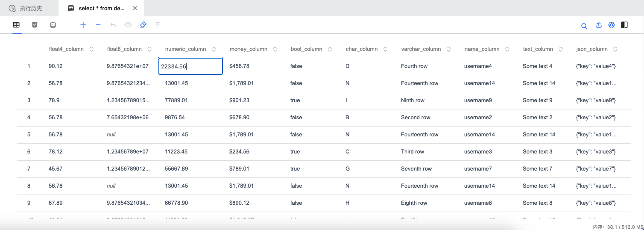644x230 pixels.
Task: Click the clock icon on 执行历史 tab
Action: pyautogui.click(x=12, y=8)
